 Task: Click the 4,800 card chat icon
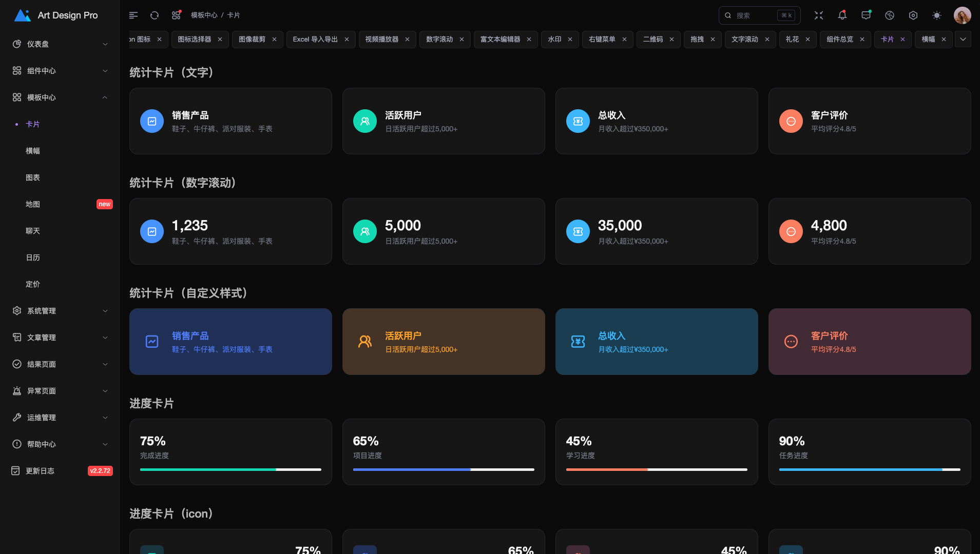click(x=791, y=231)
